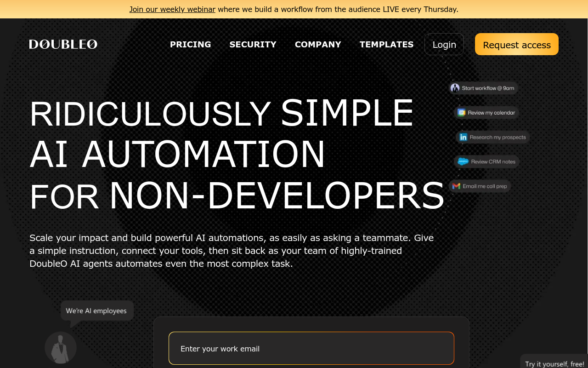Click the Login button
This screenshot has width=588, height=368.
(x=444, y=44)
